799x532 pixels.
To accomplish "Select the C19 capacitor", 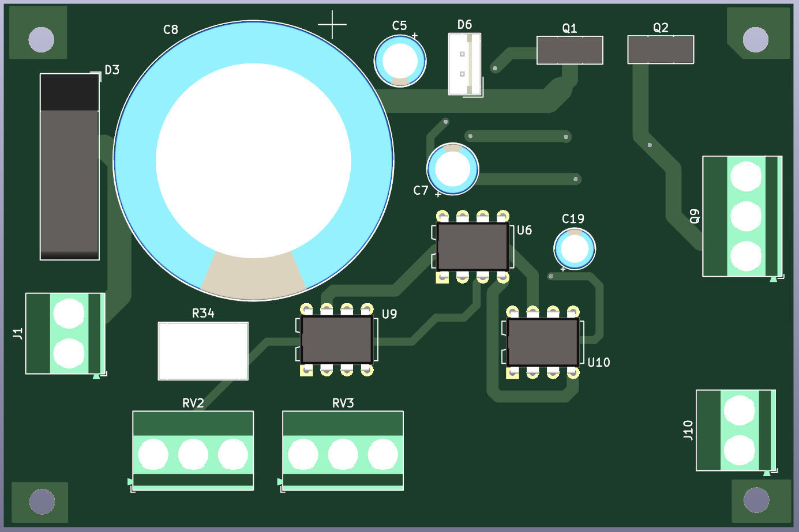I will [x=575, y=249].
